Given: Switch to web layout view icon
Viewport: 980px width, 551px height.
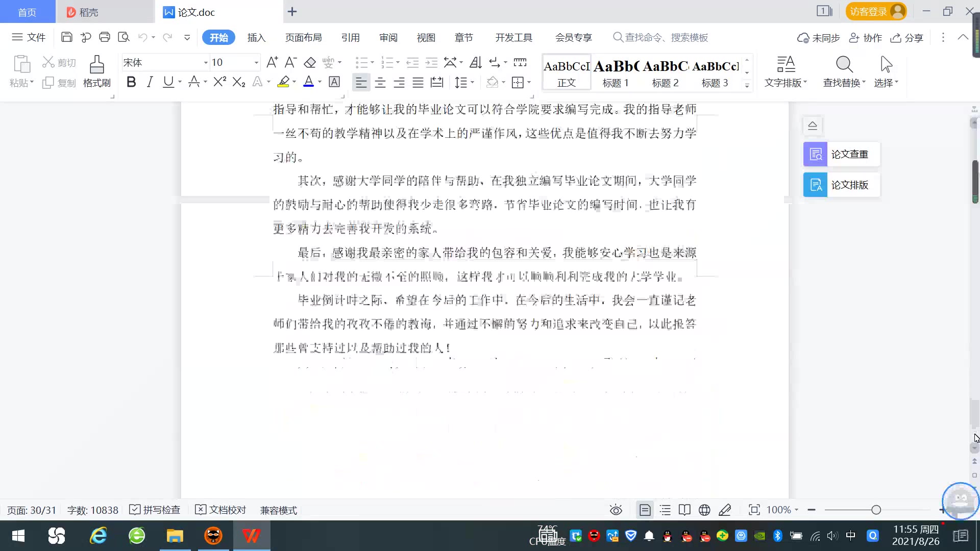Looking at the screenshot, I should click(704, 510).
